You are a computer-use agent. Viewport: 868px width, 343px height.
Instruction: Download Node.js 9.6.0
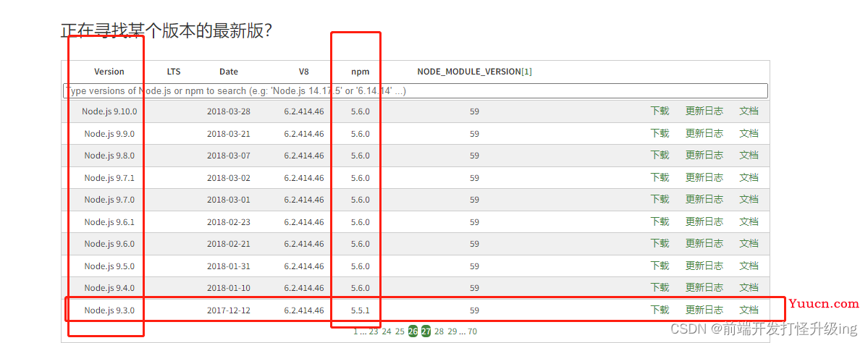point(660,243)
